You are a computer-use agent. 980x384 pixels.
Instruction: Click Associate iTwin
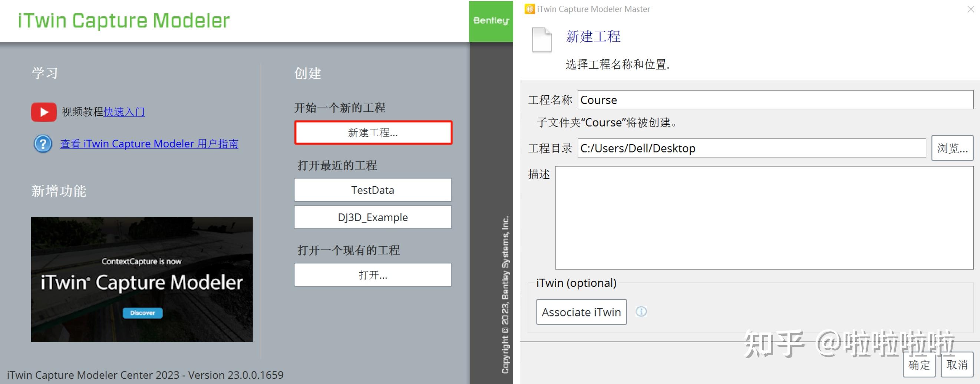point(581,312)
